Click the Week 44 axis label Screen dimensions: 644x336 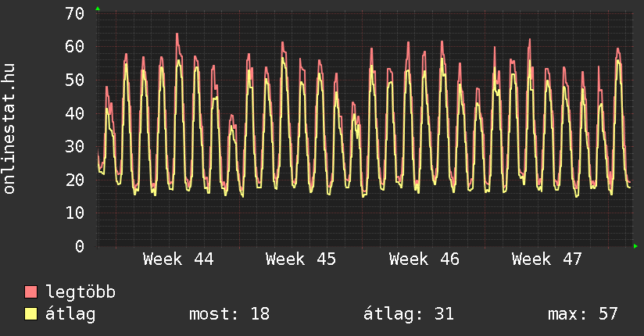coord(178,259)
